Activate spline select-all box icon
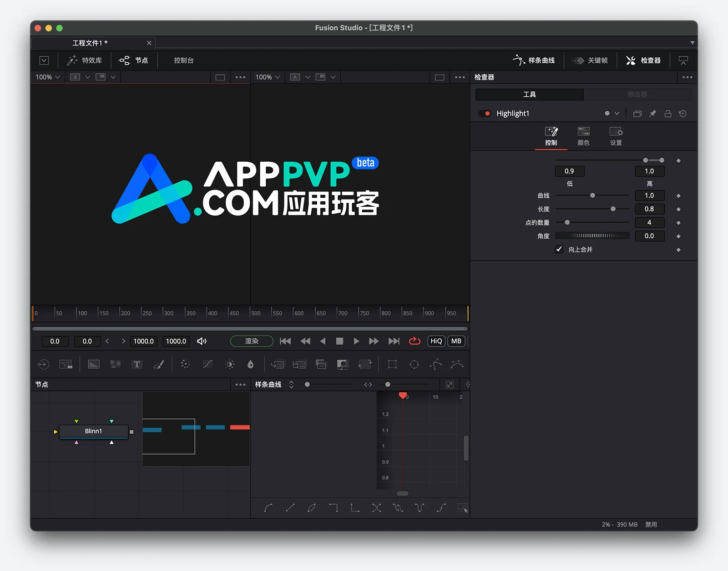The height and width of the screenshot is (571, 728). point(463,508)
